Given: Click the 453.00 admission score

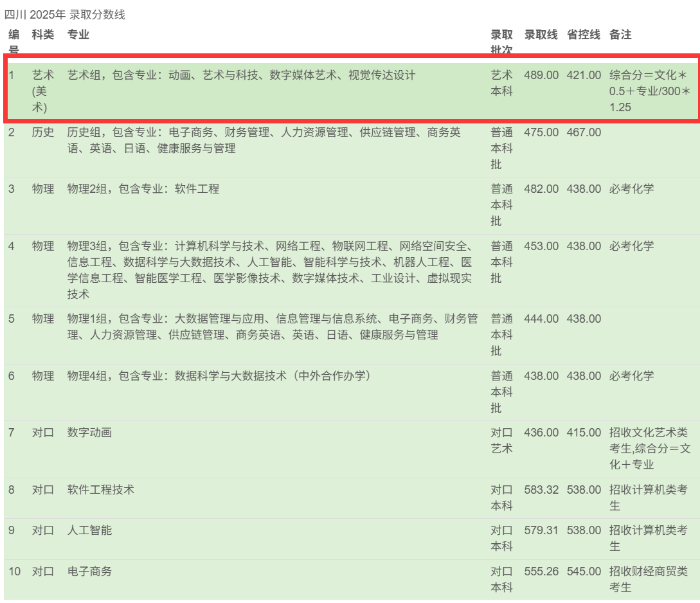Looking at the screenshot, I should (x=541, y=246).
